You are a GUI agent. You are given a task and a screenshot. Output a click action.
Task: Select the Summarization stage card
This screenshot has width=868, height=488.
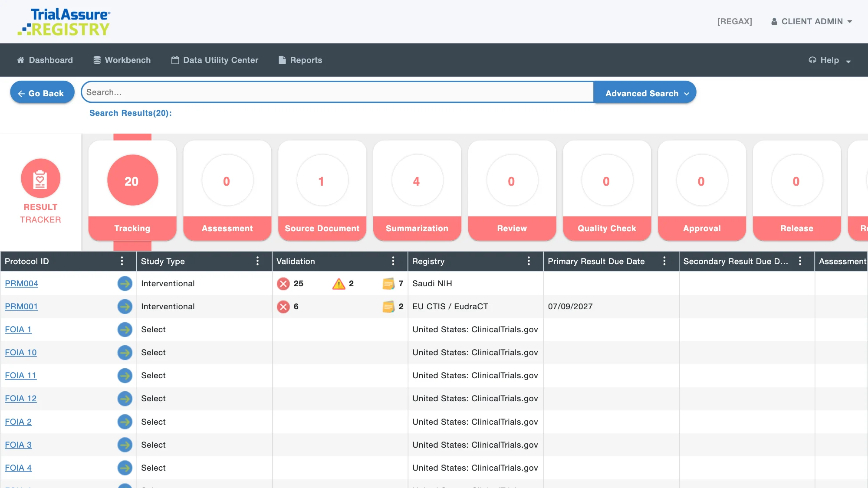(x=417, y=191)
